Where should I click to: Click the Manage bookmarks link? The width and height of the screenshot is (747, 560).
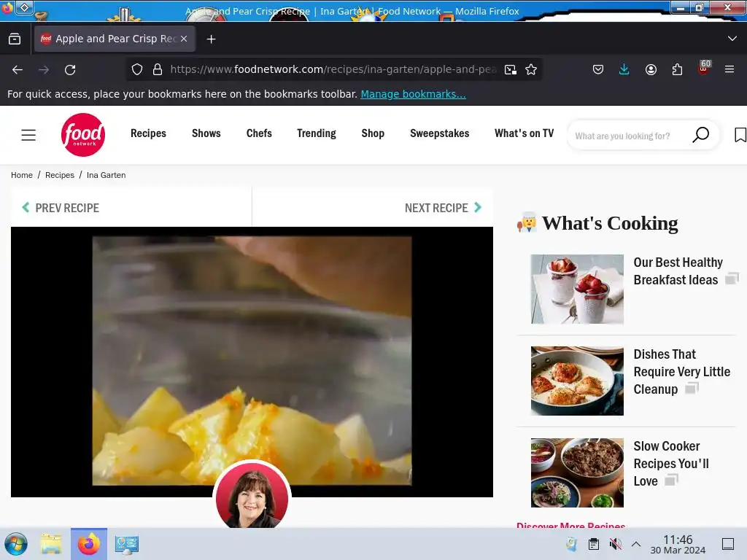coord(413,94)
